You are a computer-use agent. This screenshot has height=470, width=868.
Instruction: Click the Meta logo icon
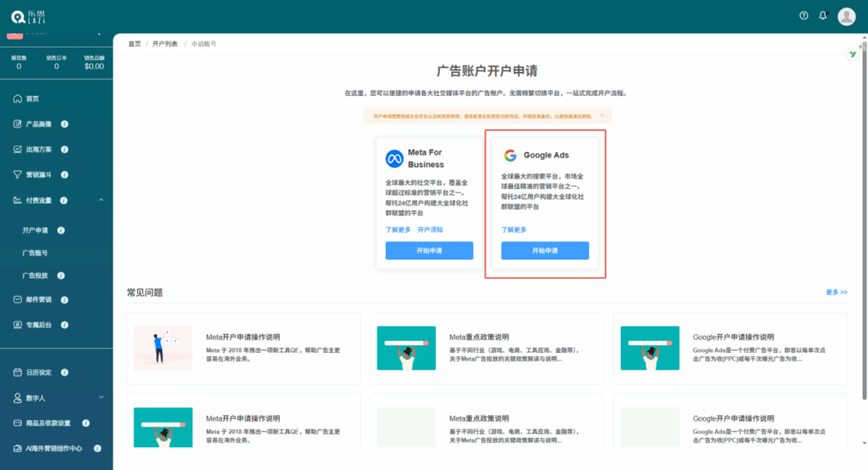pyautogui.click(x=394, y=159)
